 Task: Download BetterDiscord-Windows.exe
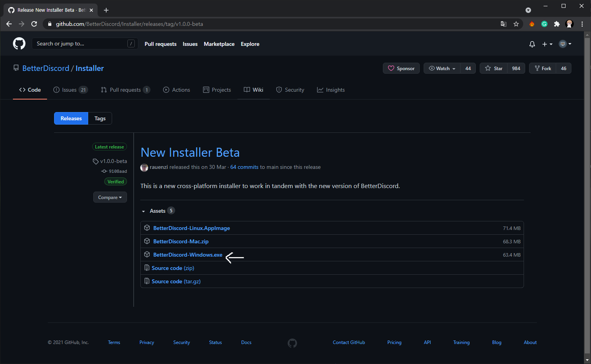point(188,255)
